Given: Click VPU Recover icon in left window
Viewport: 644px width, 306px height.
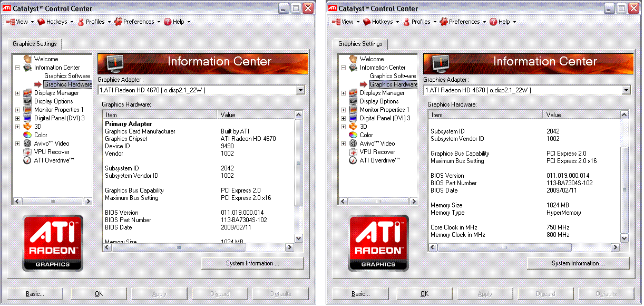Looking at the screenshot, I should point(27,152).
